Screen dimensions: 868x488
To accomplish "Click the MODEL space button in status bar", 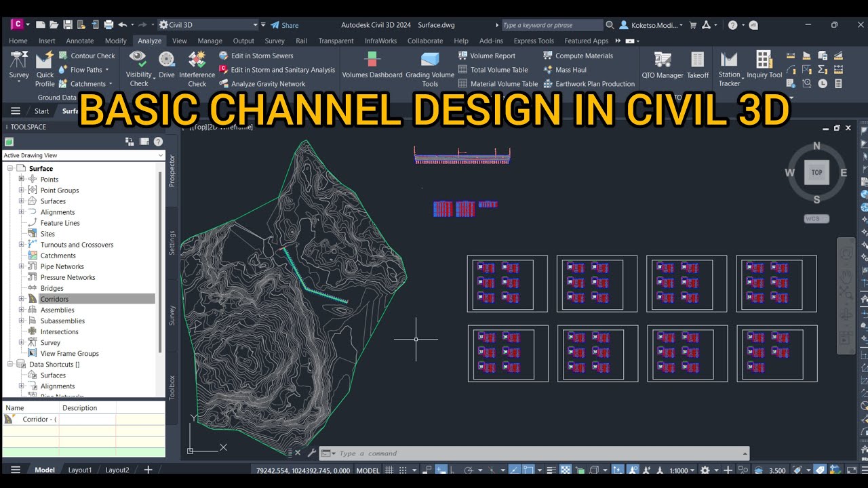I will click(x=368, y=470).
